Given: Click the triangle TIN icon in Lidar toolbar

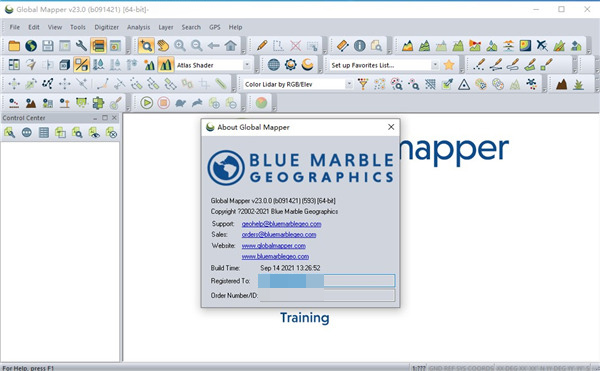Looking at the screenshot, I should (464, 84).
